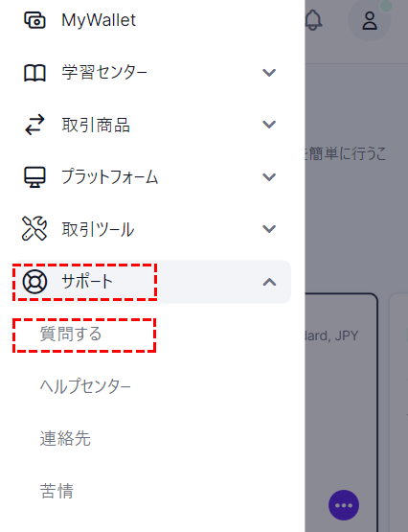Expand the プラットフォーム chevron
The width and height of the screenshot is (408, 532).
(x=269, y=176)
